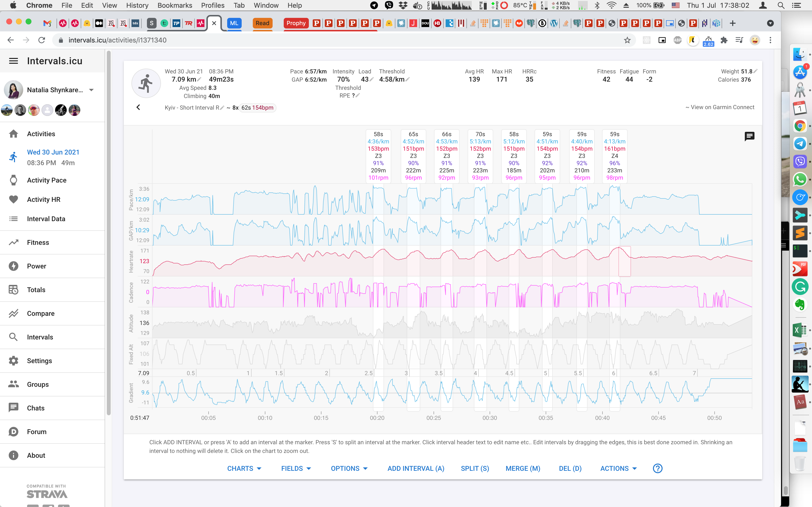Edit activity name with pencil icon
The height and width of the screenshot is (507, 812).
click(x=222, y=108)
